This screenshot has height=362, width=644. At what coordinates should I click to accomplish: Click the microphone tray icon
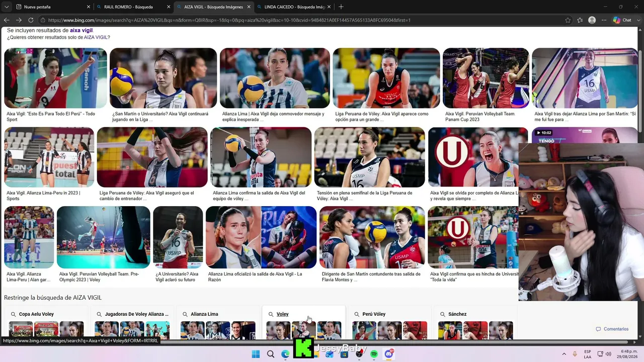point(575,354)
